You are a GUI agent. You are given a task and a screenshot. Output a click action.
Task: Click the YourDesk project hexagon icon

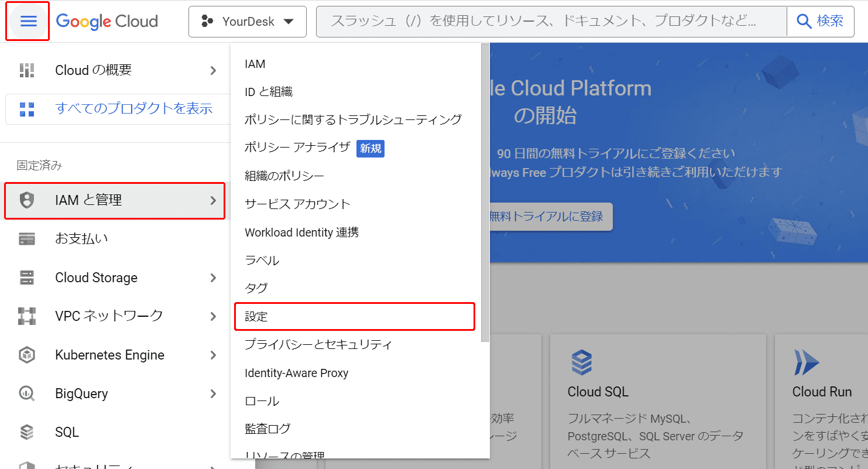point(207,22)
